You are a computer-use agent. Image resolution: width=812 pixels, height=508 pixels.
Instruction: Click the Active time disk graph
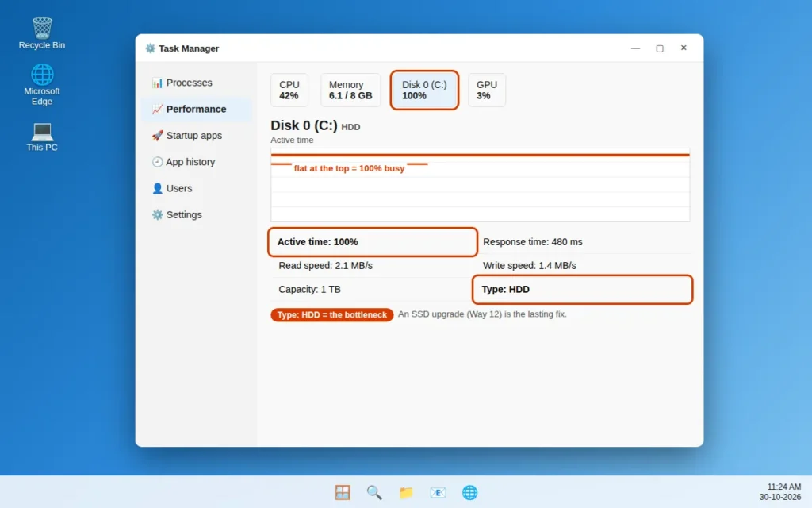pos(480,185)
